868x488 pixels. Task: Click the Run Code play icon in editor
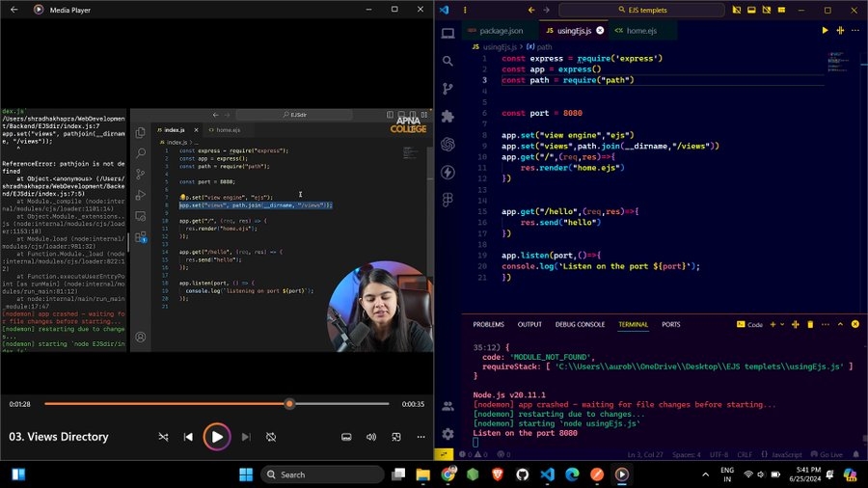click(x=825, y=31)
